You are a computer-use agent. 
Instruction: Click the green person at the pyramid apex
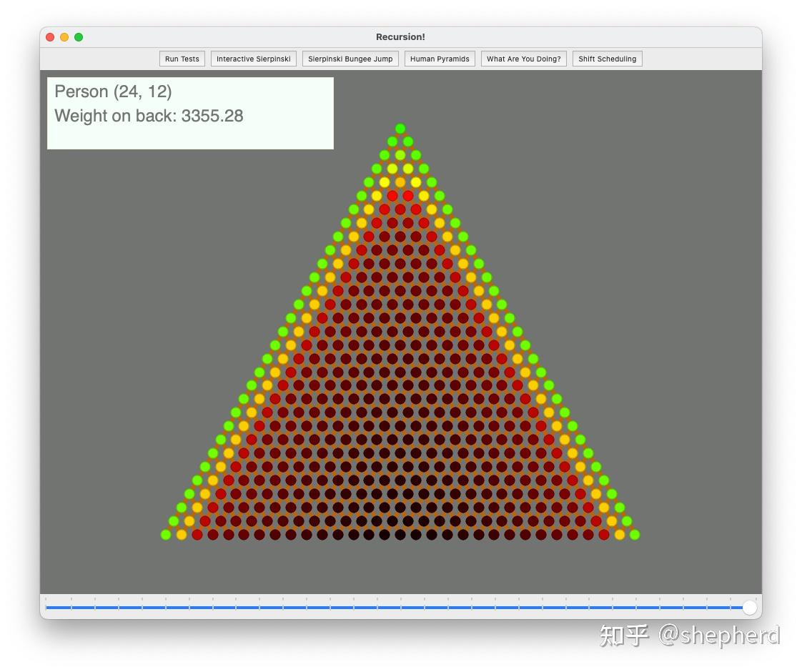pyautogui.click(x=400, y=127)
